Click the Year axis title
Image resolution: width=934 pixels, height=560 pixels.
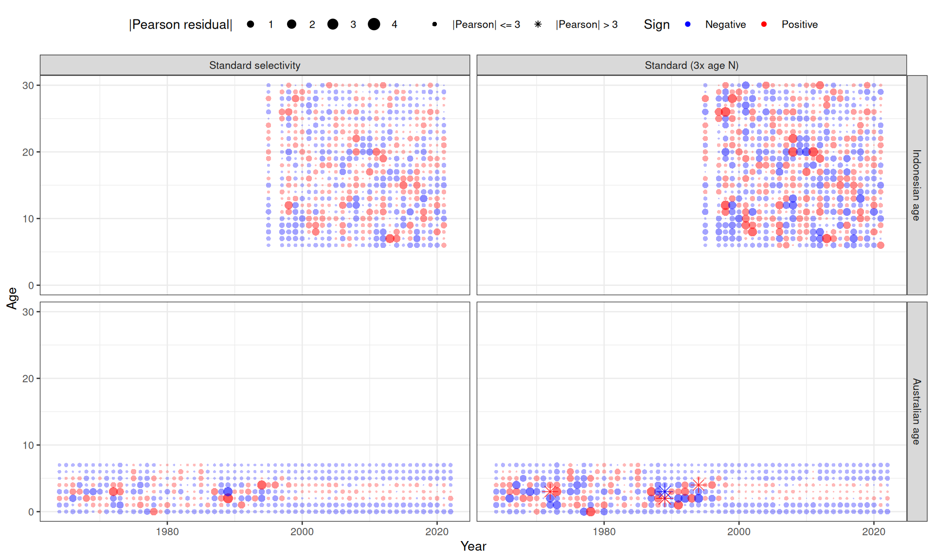pyautogui.click(x=473, y=546)
